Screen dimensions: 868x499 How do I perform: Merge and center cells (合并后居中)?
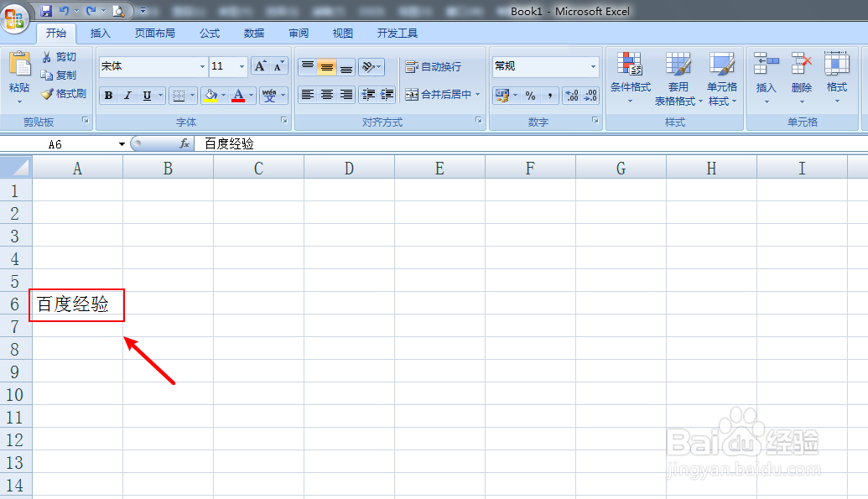[x=438, y=95]
